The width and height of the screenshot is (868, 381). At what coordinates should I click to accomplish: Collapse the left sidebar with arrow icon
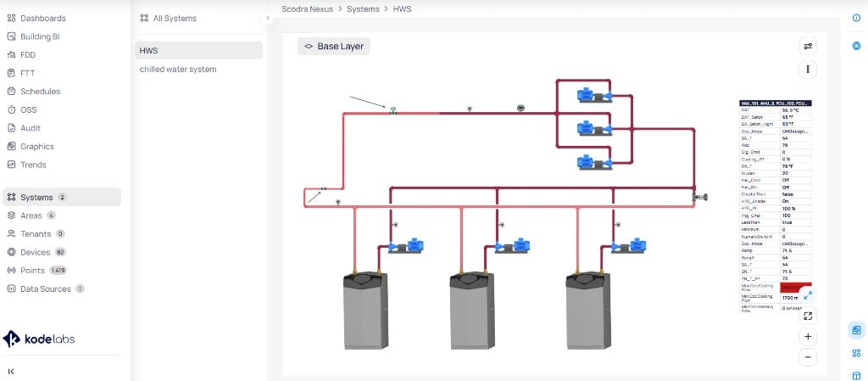click(11, 371)
